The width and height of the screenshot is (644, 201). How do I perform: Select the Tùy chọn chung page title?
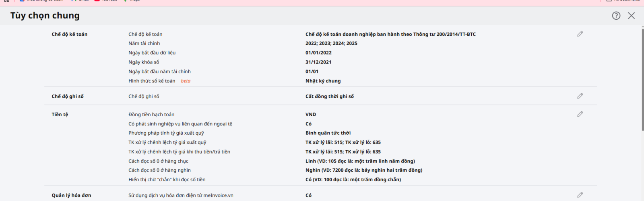pyautogui.click(x=45, y=16)
